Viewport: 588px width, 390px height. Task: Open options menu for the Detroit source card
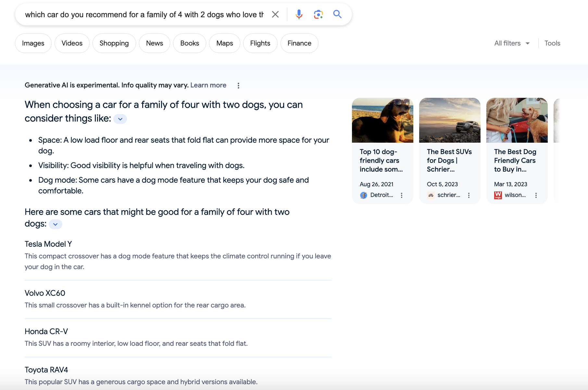click(x=402, y=195)
